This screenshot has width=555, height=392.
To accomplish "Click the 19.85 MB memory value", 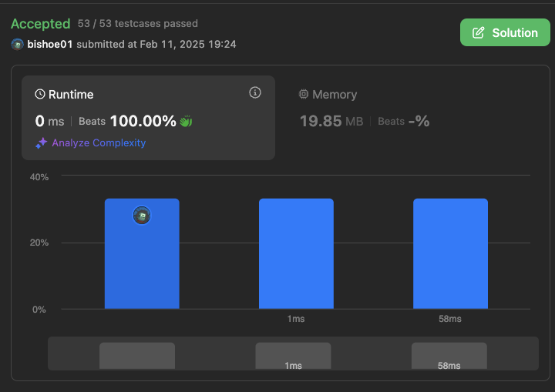I will (x=331, y=121).
